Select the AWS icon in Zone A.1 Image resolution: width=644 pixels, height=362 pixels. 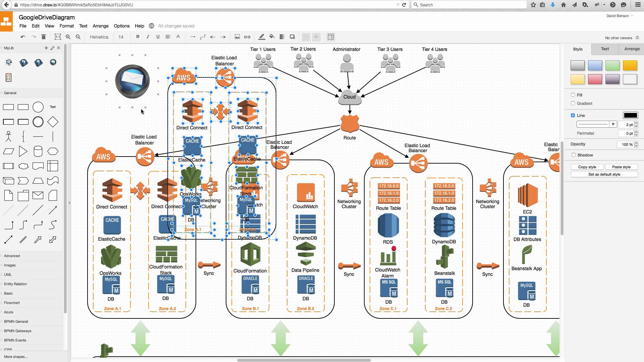103,157
